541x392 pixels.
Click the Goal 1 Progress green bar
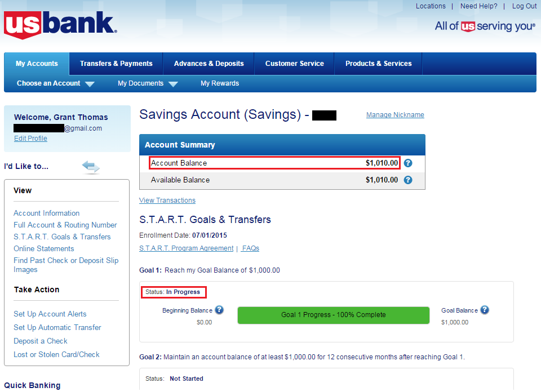(333, 315)
